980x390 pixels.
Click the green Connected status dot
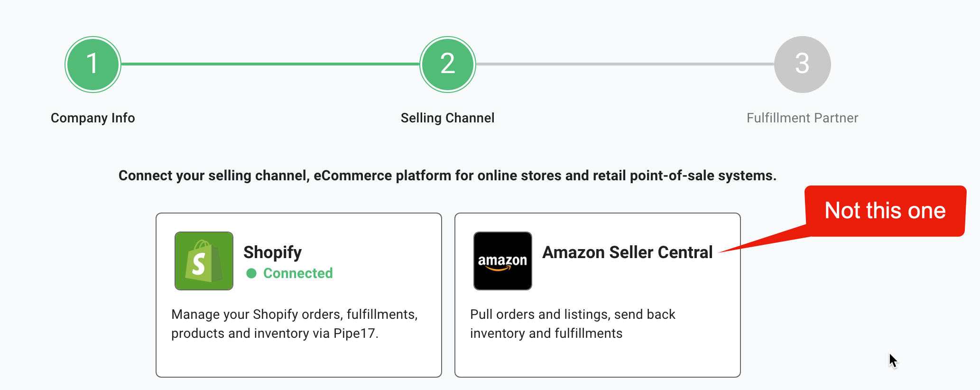pos(251,273)
